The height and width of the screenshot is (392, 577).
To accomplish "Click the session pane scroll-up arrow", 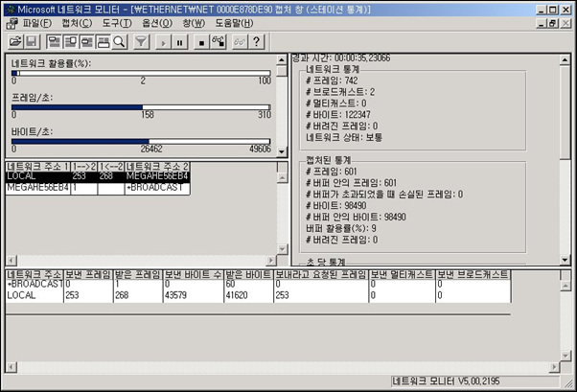I will pyautogui.click(x=282, y=177).
